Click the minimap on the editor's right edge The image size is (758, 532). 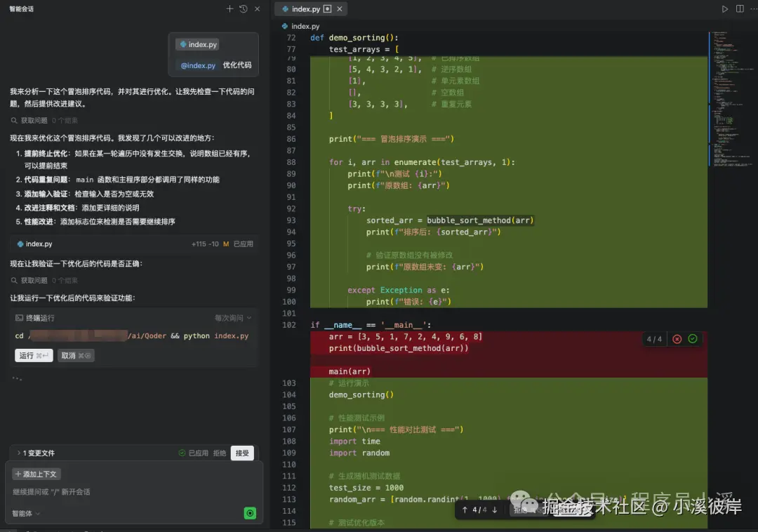click(732, 99)
